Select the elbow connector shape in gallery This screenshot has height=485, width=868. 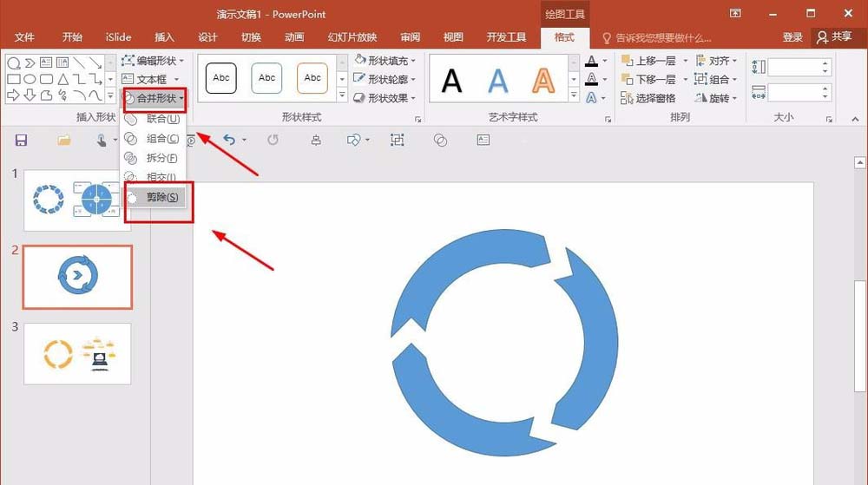tap(79, 79)
